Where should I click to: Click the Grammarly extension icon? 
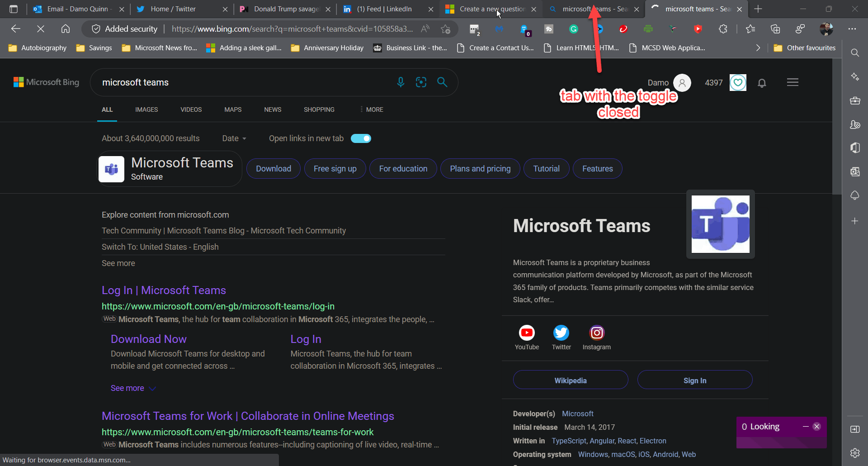click(x=574, y=29)
